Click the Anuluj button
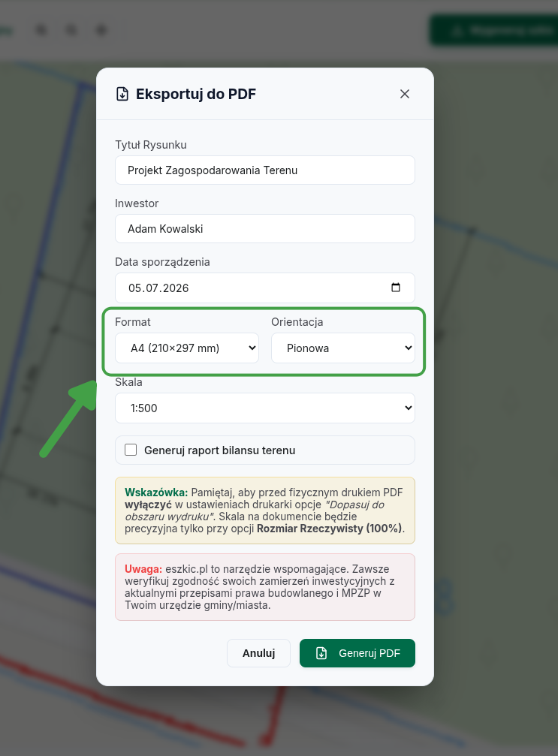 pyautogui.click(x=258, y=653)
